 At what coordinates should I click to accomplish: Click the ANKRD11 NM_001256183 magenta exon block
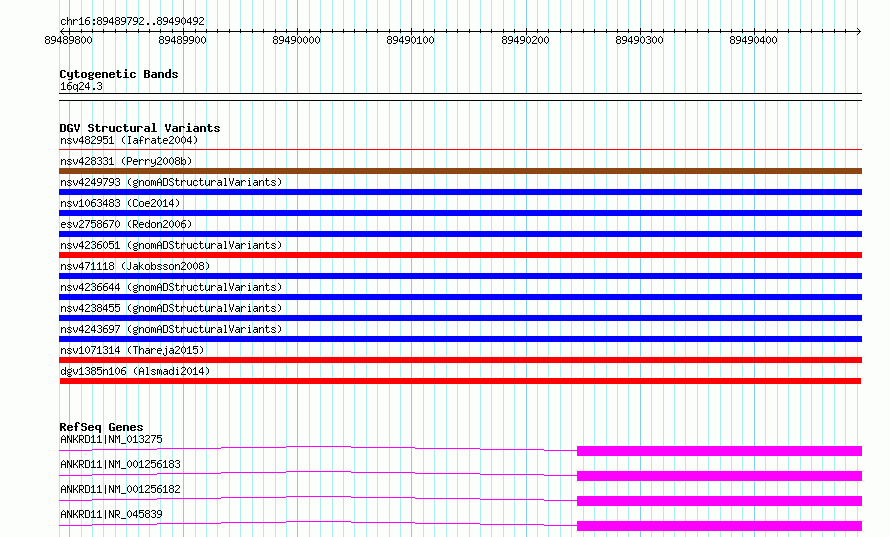click(719, 476)
